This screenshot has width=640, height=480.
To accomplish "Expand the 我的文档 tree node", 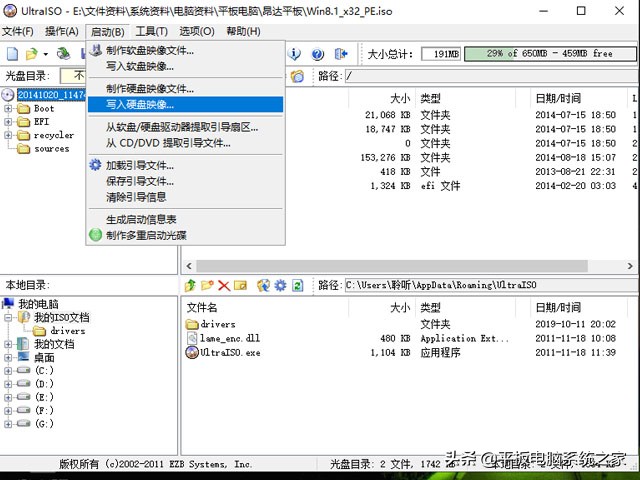I will coord(8,344).
